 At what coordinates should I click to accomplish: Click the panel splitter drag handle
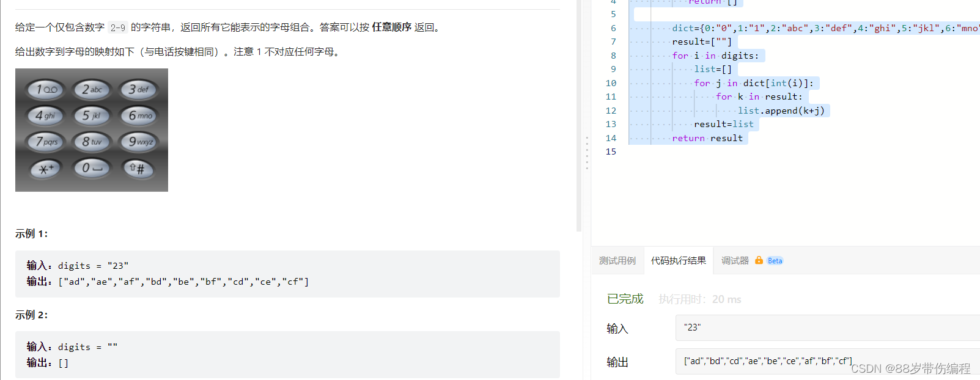point(587,153)
